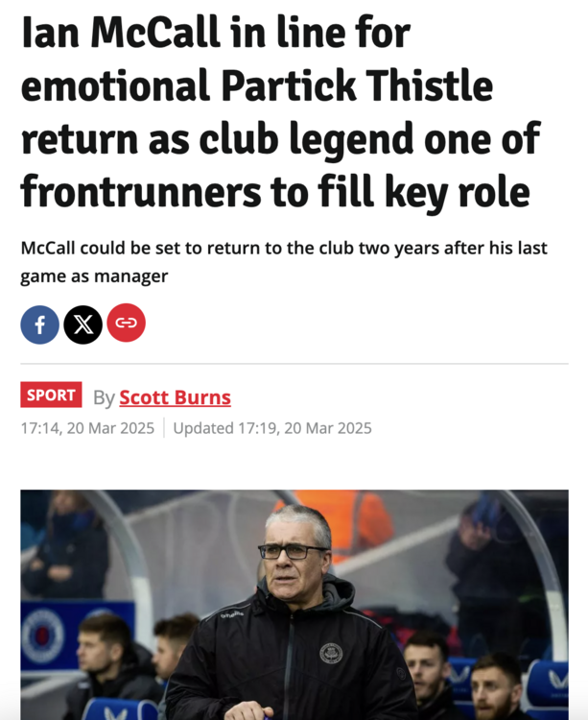
Task: Copy article link with red chain icon
Action: pyautogui.click(x=126, y=323)
